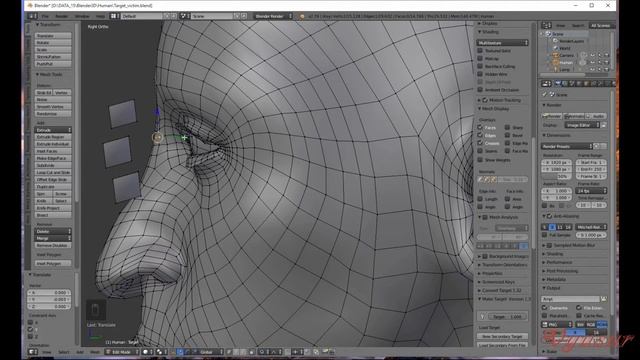
Task: Click Loop Cut and Slide button
Action: tap(53, 173)
